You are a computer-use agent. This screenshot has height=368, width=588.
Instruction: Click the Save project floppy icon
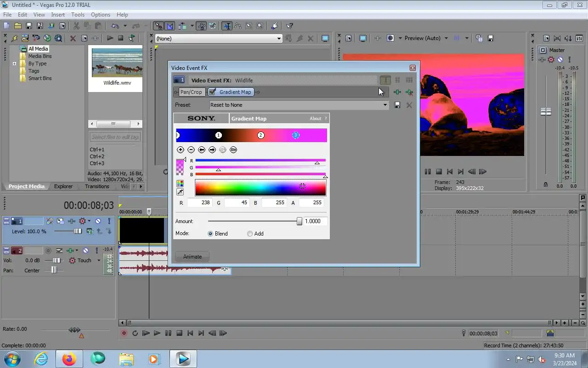tap(29, 26)
